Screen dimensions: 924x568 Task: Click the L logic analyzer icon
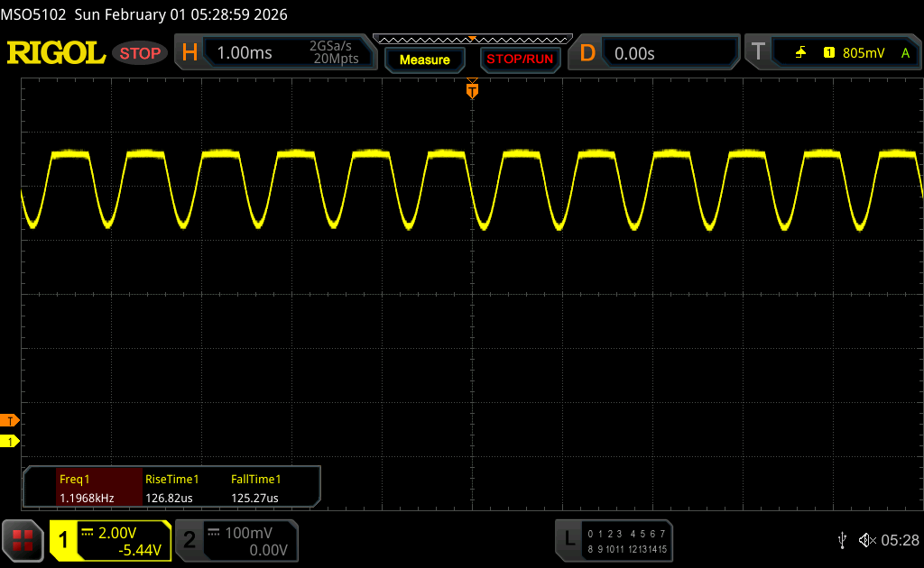[x=568, y=539]
